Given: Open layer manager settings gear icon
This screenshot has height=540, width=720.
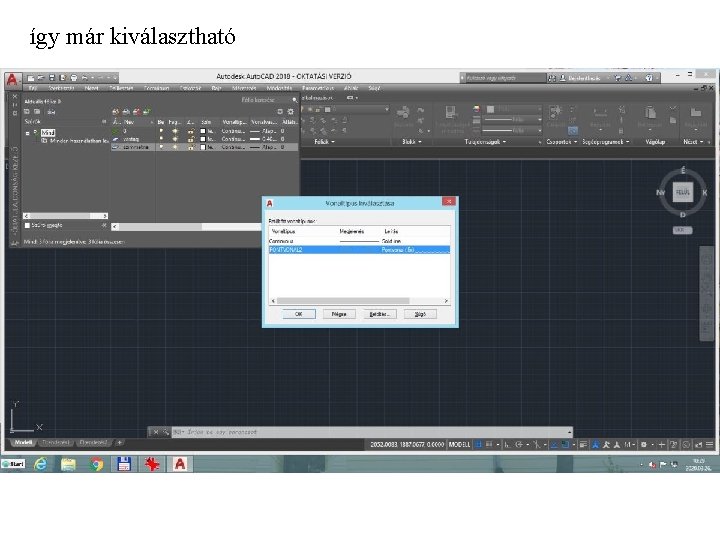Looking at the screenshot, I should (x=290, y=112).
